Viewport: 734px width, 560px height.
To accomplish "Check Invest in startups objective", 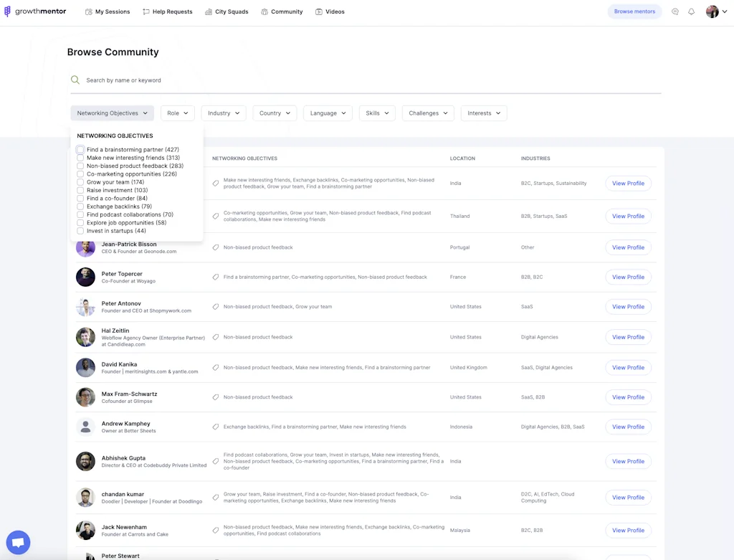I will (x=80, y=230).
